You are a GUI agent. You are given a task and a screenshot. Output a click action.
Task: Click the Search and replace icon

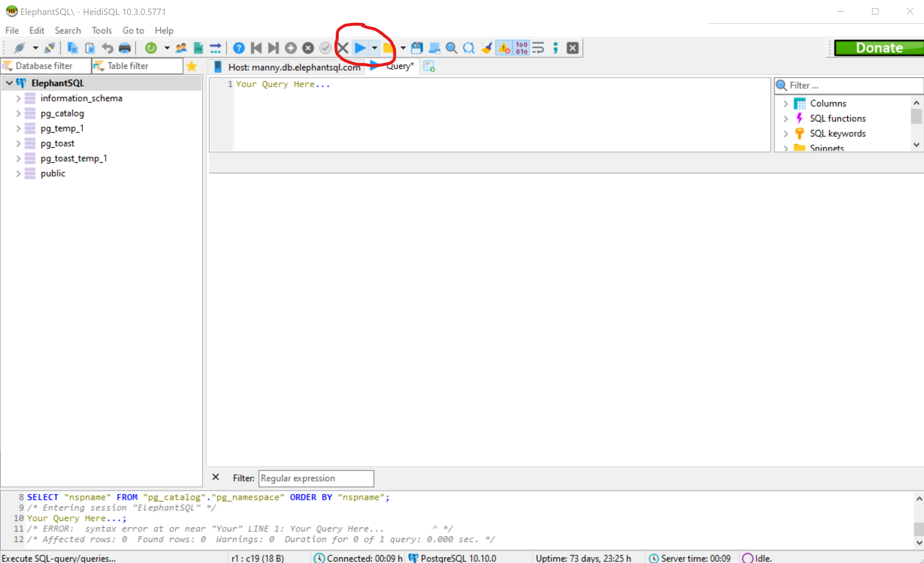pyautogui.click(x=468, y=48)
